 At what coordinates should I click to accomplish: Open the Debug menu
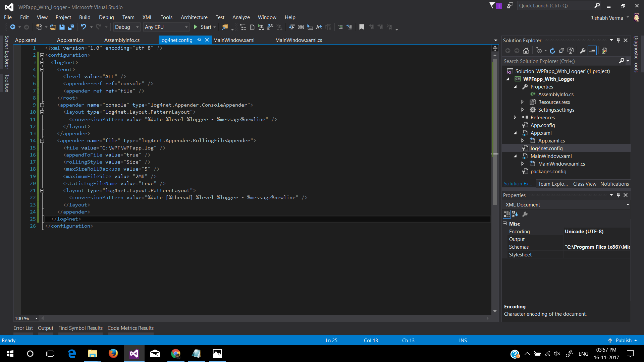[x=106, y=17]
